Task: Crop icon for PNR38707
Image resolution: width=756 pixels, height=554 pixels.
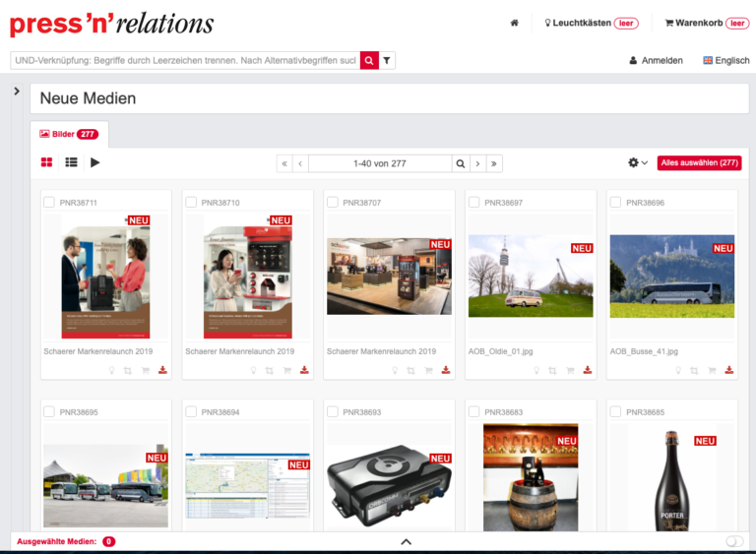Action: coord(410,370)
